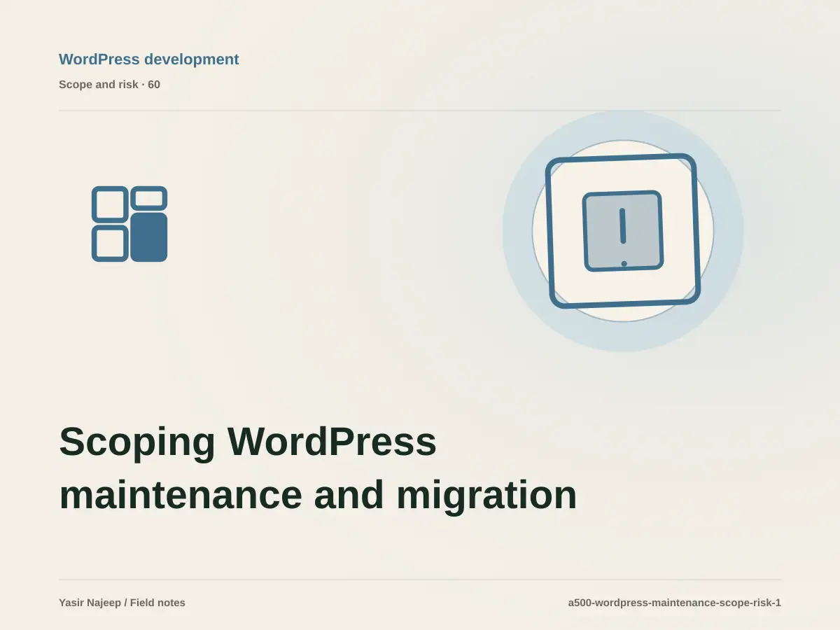Click the 'Yasir Najeep / Field notes' footer text
840x630 pixels.
[x=122, y=603]
